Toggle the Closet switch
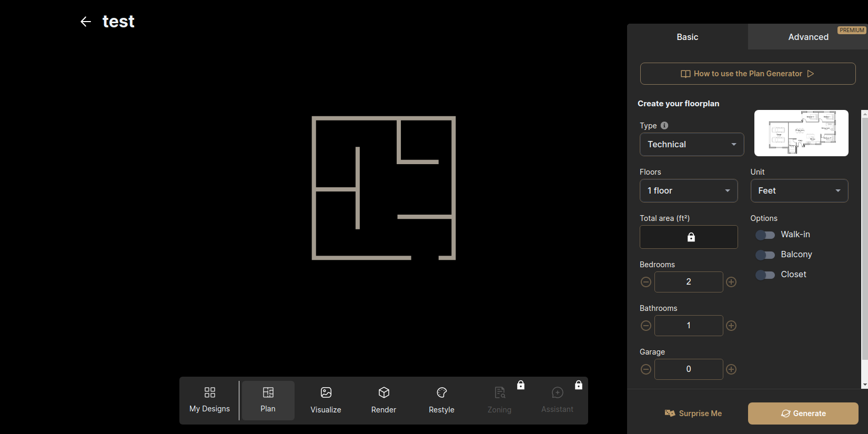The width and height of the screenshot is (868, 434). coord(765,275)
